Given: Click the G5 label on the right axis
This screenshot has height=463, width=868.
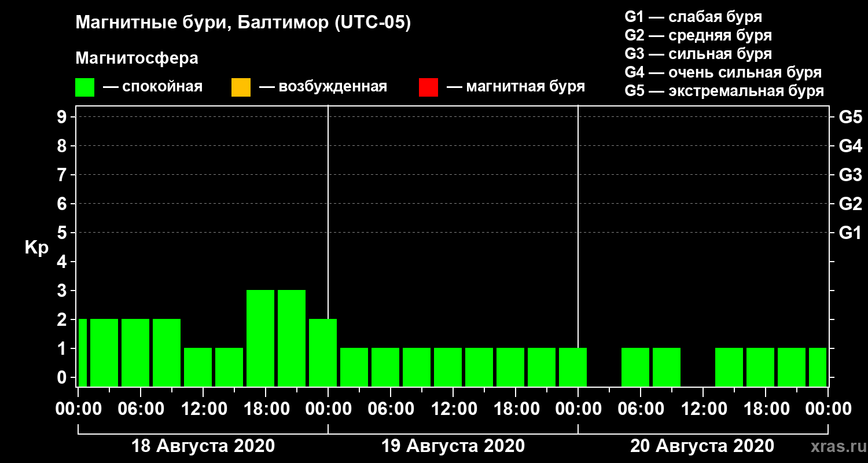Looking at the screenshot, I should (850, 117).
